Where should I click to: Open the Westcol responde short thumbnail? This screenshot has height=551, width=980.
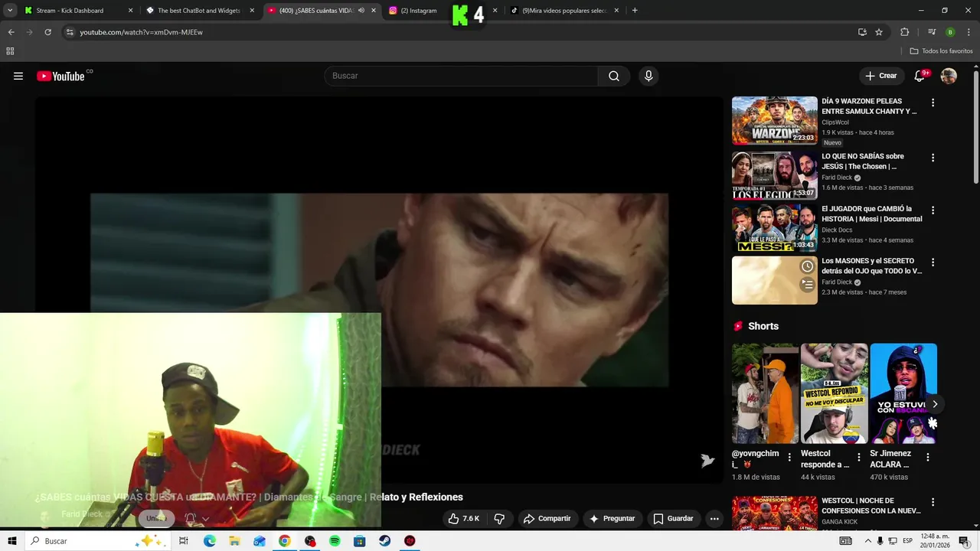click(835, 393)
